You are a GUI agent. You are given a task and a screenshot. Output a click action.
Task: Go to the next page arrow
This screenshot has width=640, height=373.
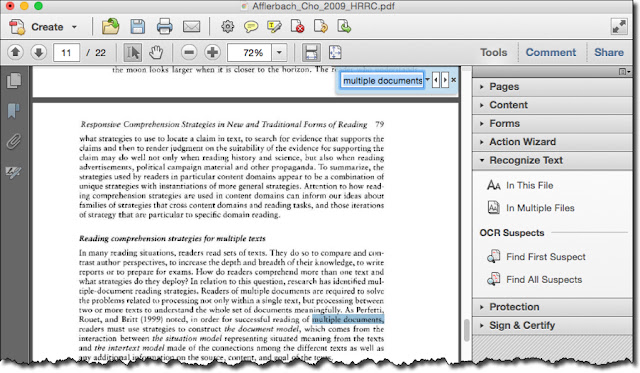(39, 52)
